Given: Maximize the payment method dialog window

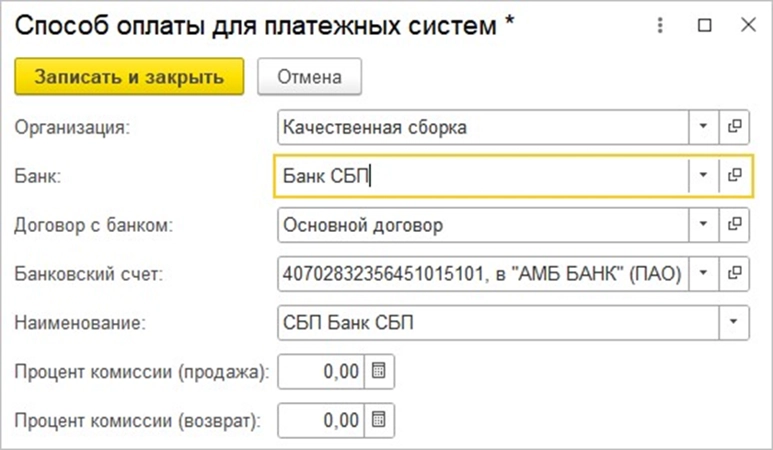Looking at the screenshot, I should [x=704, y=27].
